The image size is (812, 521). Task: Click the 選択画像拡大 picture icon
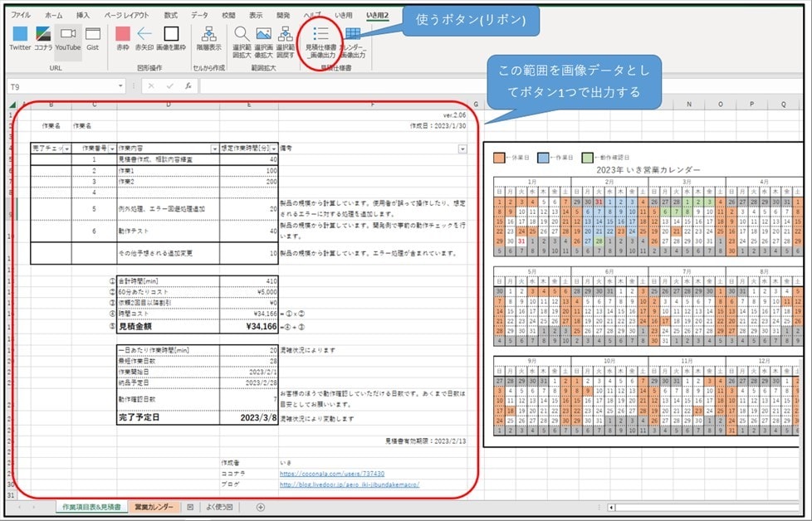263,42
